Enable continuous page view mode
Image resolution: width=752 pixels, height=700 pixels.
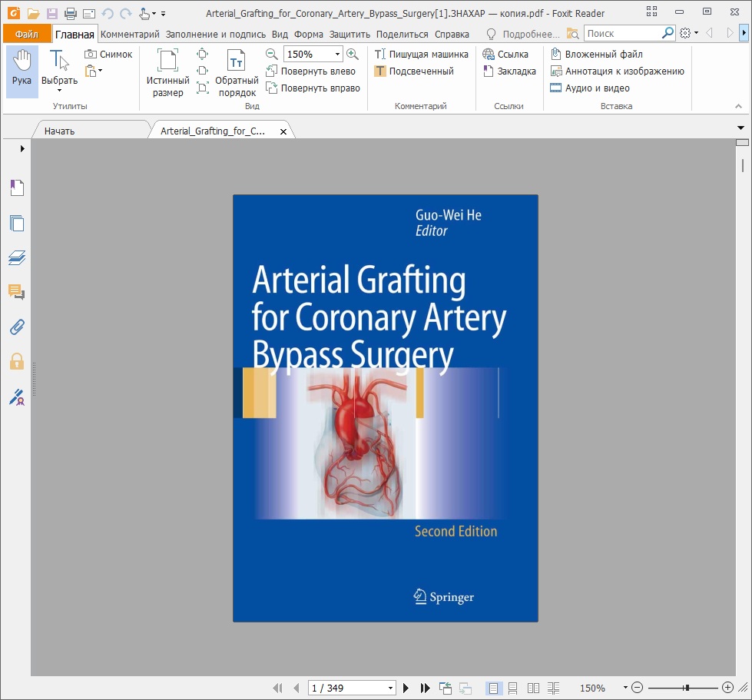click(512, 688)
